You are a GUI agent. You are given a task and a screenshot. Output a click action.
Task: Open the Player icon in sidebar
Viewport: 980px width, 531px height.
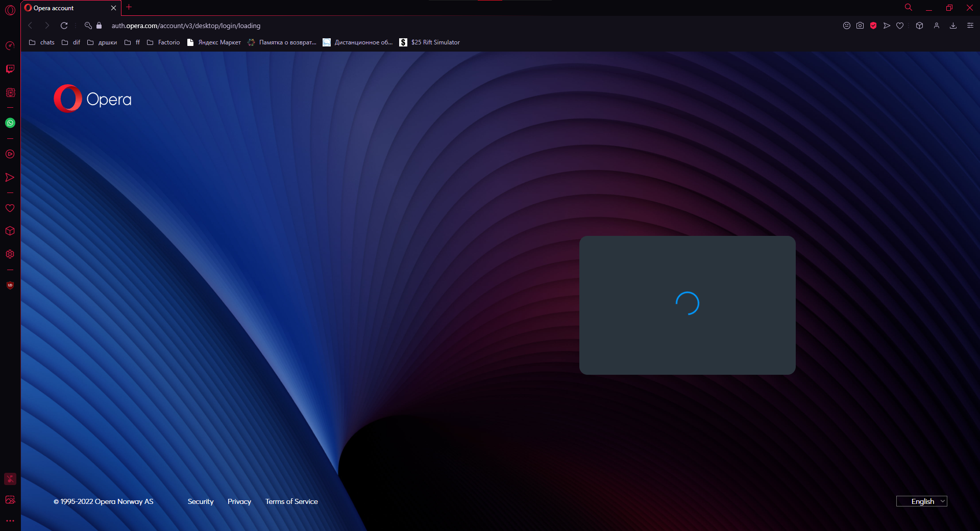(x=10, y=154)
